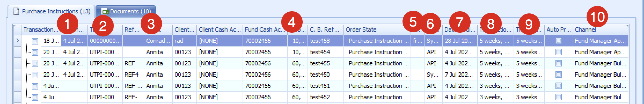Click red annotation marker number 4
Viewport: 644px width, 104px height.
(x=292, y=22)
